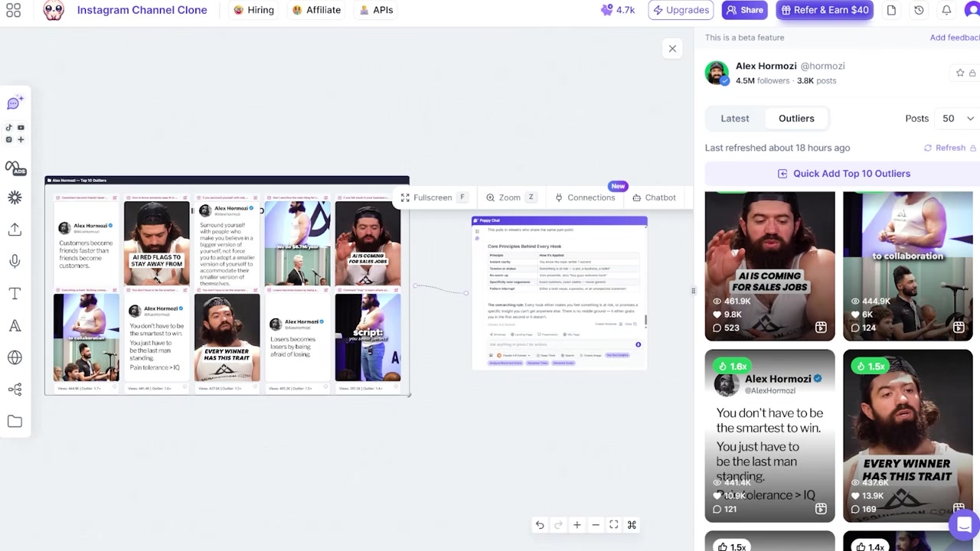Screen dimensions: 980x551
Task: Switch to the Outliers tab
Action: pyautogui.click(x=796, y=119)
